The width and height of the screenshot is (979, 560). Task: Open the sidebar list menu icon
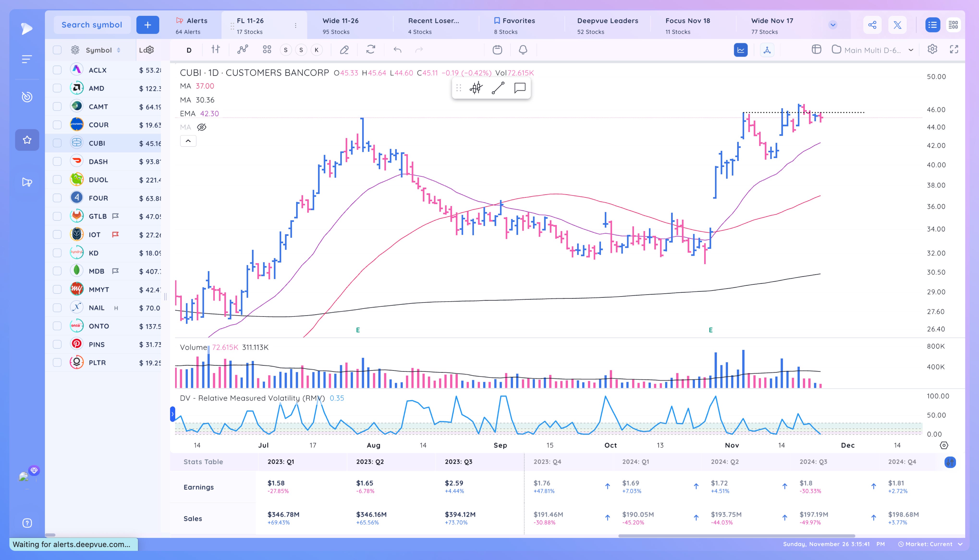[27, 59]
